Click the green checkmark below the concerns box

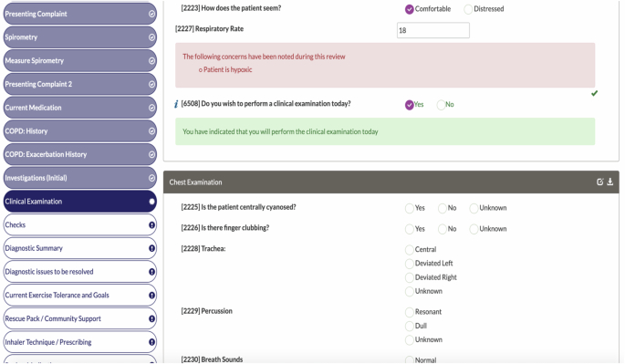(594, 93)
